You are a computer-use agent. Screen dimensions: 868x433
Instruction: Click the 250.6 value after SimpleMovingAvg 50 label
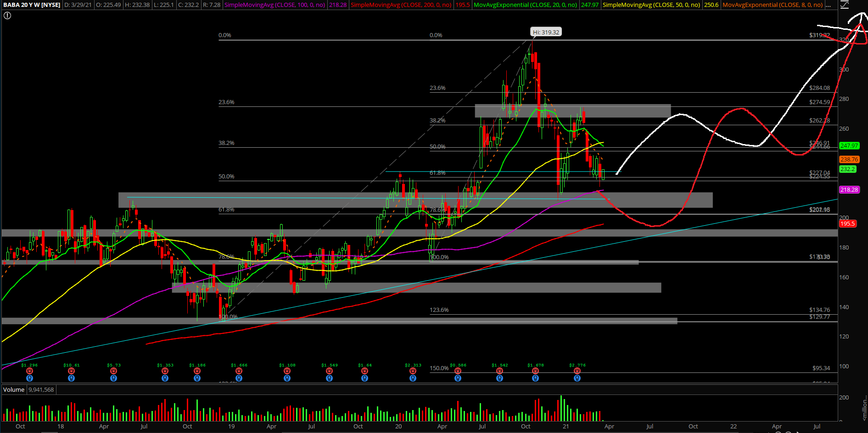point(711,5)
